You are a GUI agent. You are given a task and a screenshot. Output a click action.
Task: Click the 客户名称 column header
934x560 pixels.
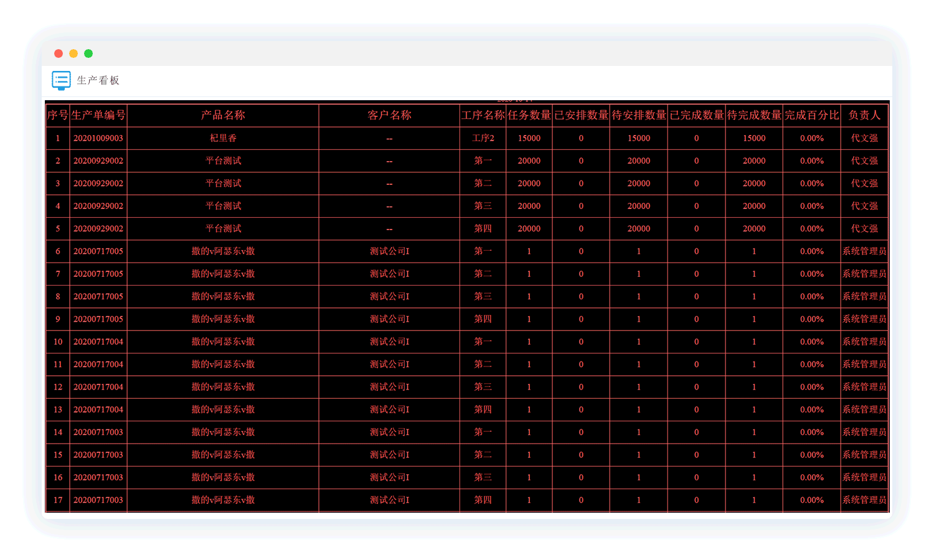(x=389, y=115)
